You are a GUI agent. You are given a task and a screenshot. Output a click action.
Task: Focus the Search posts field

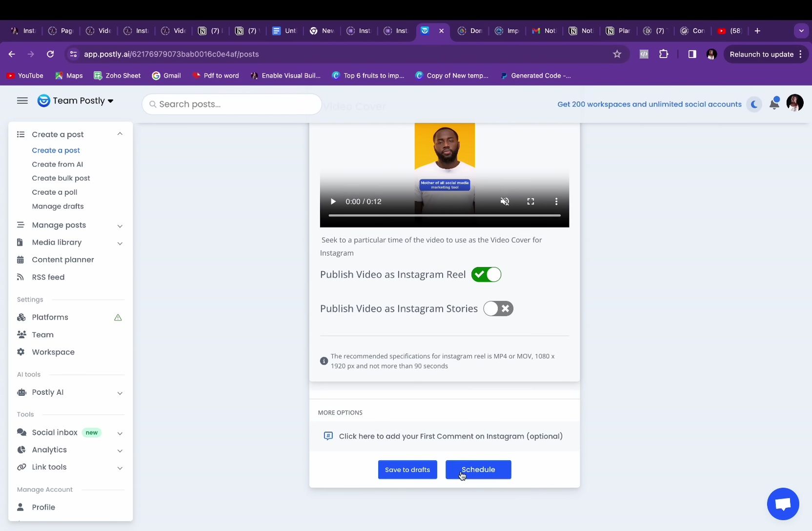coord(232,104)
